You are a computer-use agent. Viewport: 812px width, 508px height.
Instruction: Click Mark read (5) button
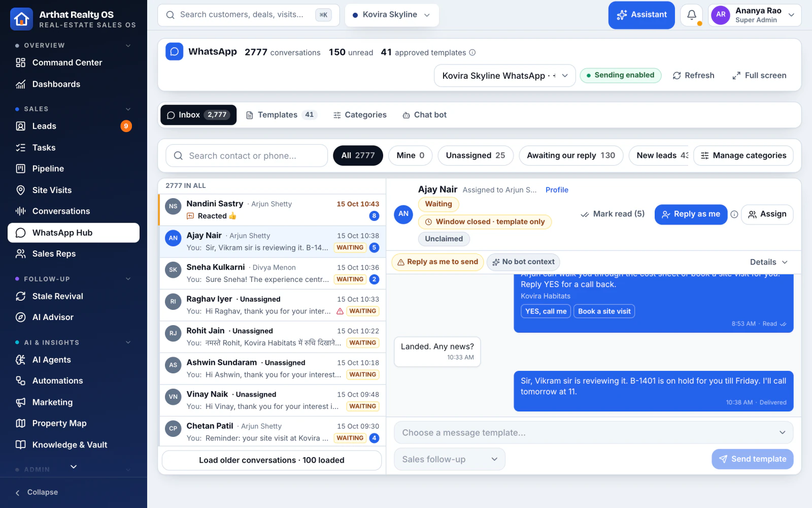click(x=613, y=214)
